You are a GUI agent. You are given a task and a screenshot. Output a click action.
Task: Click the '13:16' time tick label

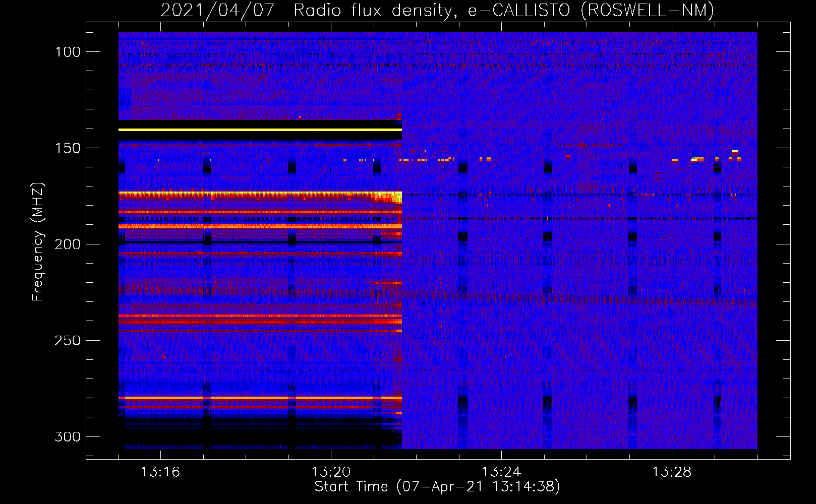tap(160, 472)
